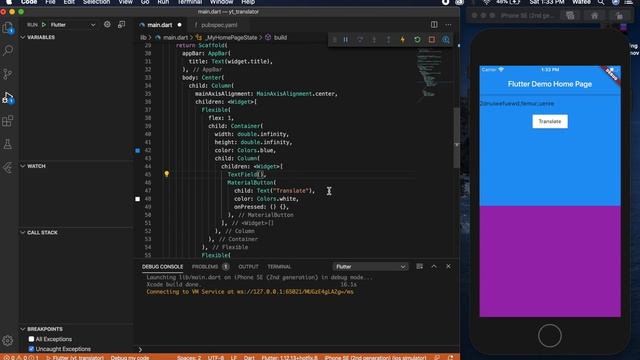Collapse the Breakpoints section
The image size is (640, 360).
[x=23, y=329]
